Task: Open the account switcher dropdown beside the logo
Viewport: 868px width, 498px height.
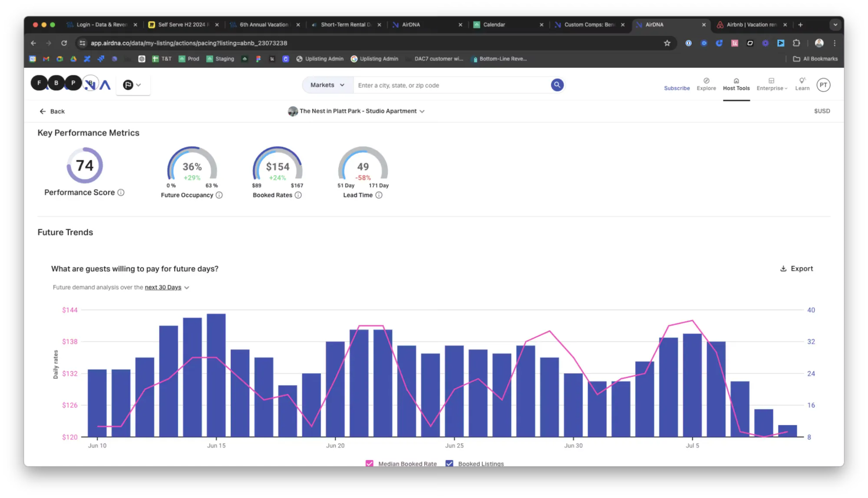Action: pos(132,85)
